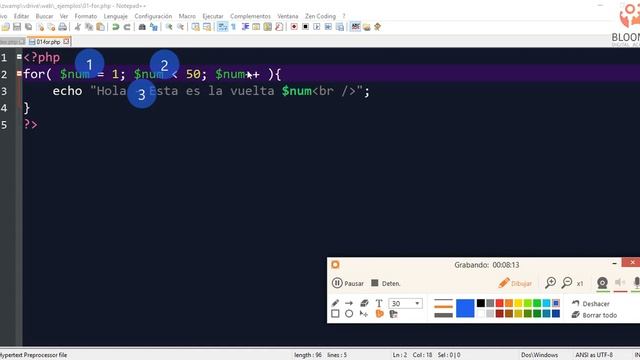Toggle synchronize horizontal scrolling button
This screenshot has height=360, width=640.
[x=207, y=27]
